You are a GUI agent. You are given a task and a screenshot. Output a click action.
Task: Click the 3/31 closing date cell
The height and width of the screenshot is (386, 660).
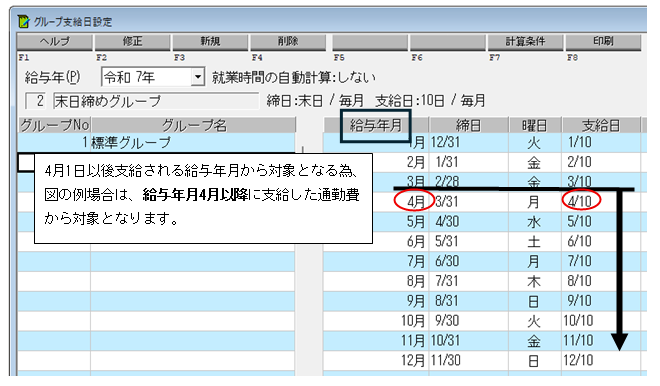[x=468, y=202]
